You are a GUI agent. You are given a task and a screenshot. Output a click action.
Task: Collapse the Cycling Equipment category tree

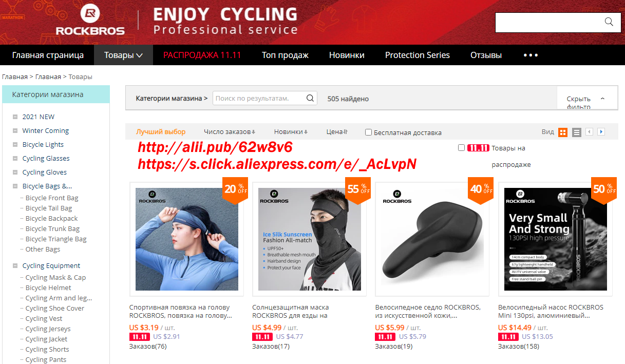(x=15, y=266)
